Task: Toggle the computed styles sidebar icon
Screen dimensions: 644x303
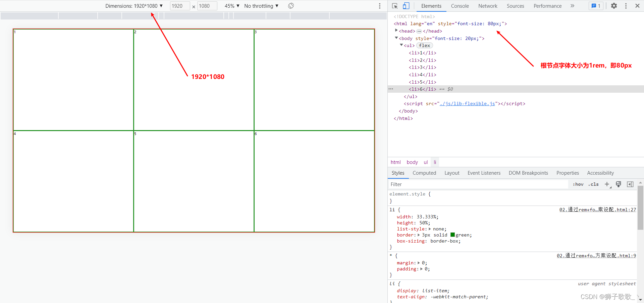Action: pos(630,184)
